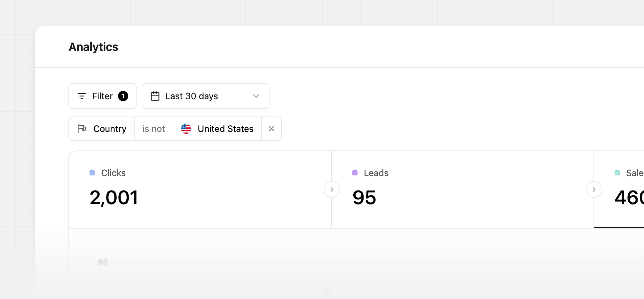Change the 'is not' filter operator

(153, 129)
